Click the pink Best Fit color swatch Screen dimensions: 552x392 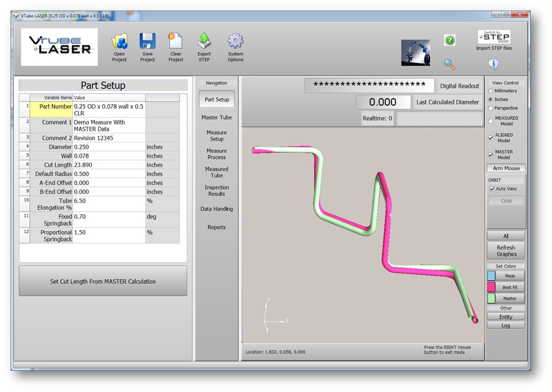click(491, 287)
